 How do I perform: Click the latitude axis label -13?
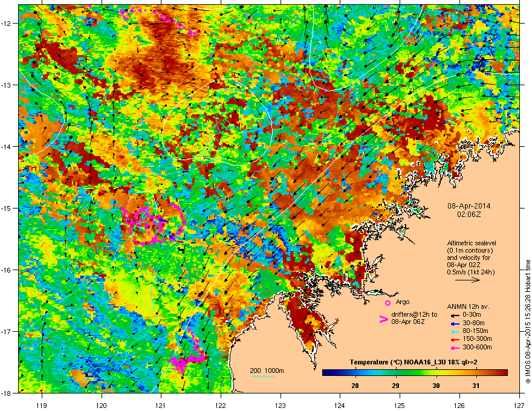pyautogui.click(x=7, y=85)
